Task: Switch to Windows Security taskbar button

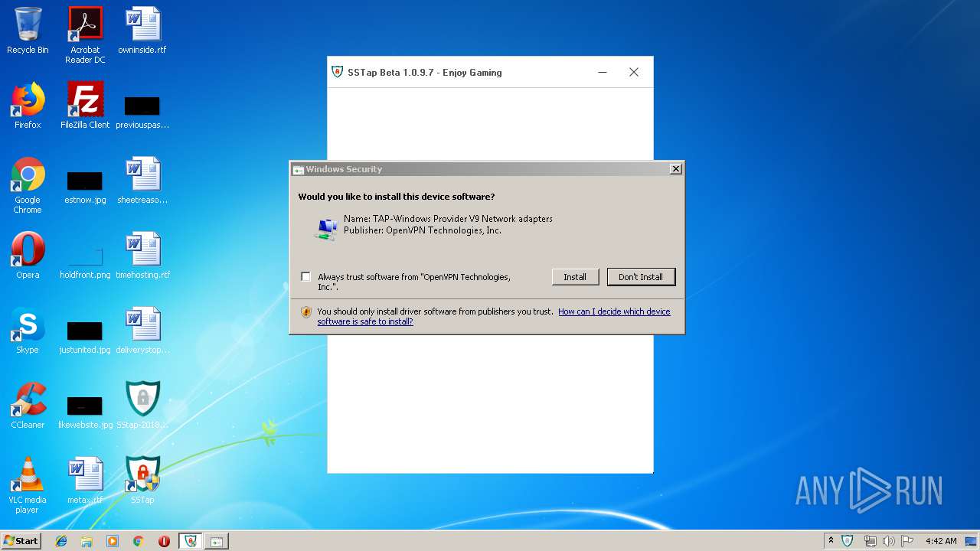Action: (217, 541)
